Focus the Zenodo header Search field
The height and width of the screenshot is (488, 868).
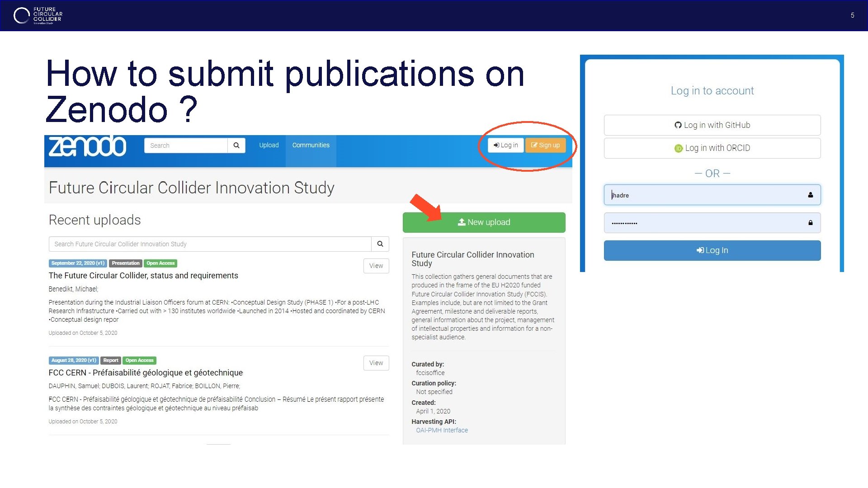tap(185, 145)
